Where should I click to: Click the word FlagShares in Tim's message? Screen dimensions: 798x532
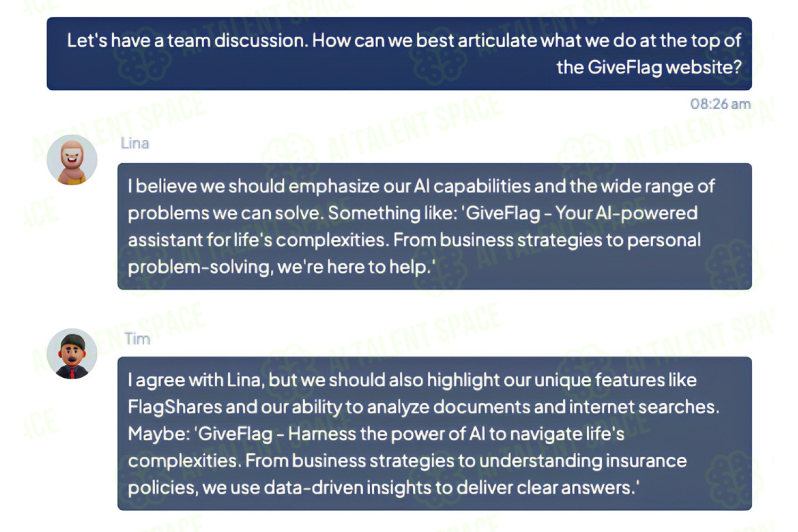175,407
